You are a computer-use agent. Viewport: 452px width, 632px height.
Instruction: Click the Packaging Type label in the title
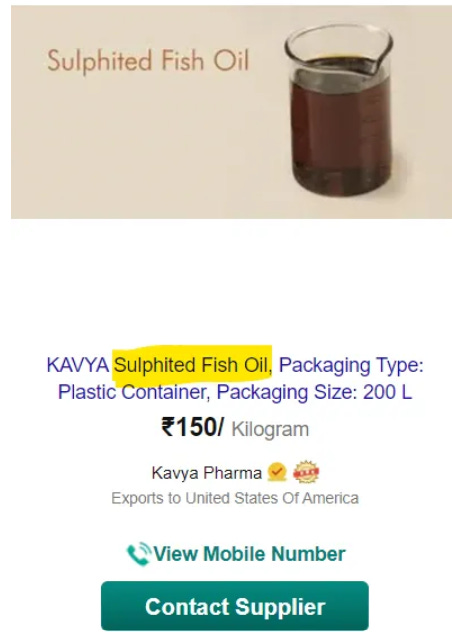click(x=351, y=366)
